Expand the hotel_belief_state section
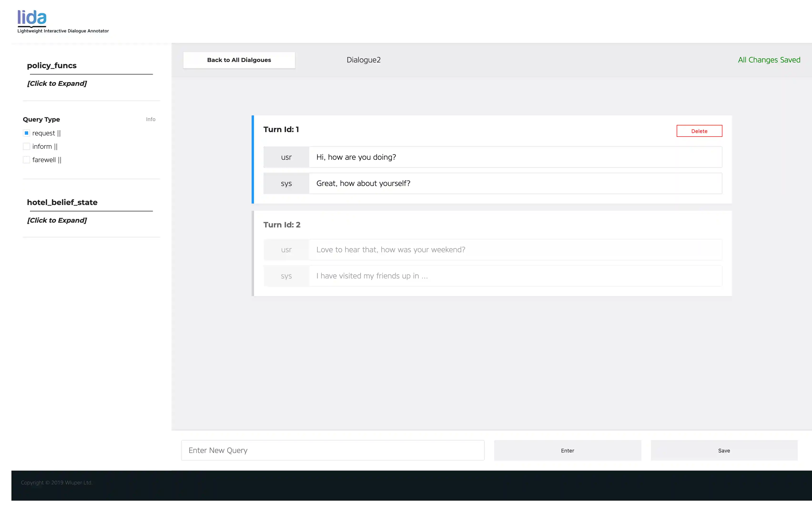Image resolution: width=812 pixels, height=514 pixels. [x=57, y=220]
